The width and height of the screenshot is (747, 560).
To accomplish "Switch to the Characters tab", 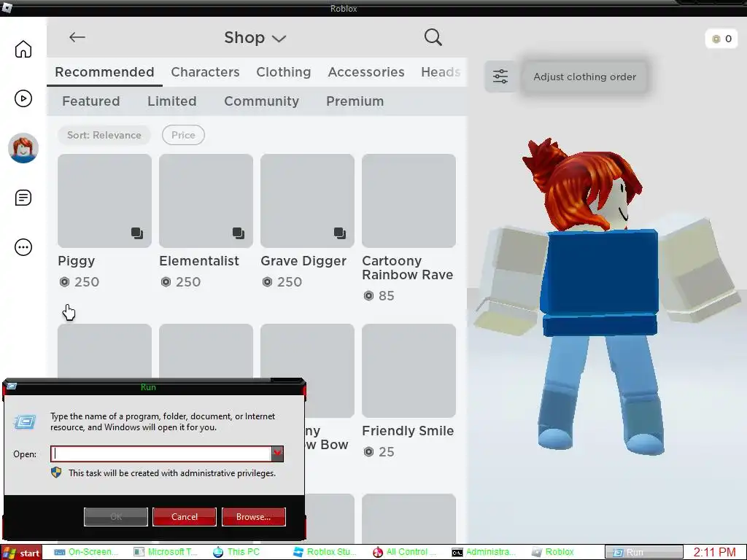I will [x=205, y=72].
